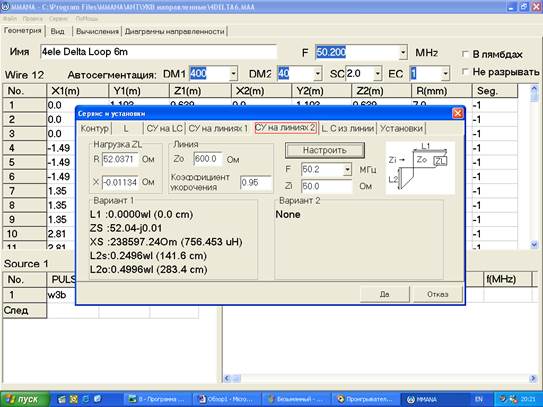Open the second quick launch icon in the taskbar
Screen dimensions: 543x407
tap(74, 399)
